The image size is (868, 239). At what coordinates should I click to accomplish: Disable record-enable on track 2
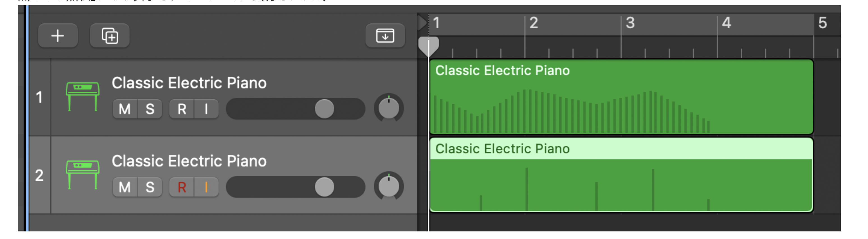[x=182, y=187]
